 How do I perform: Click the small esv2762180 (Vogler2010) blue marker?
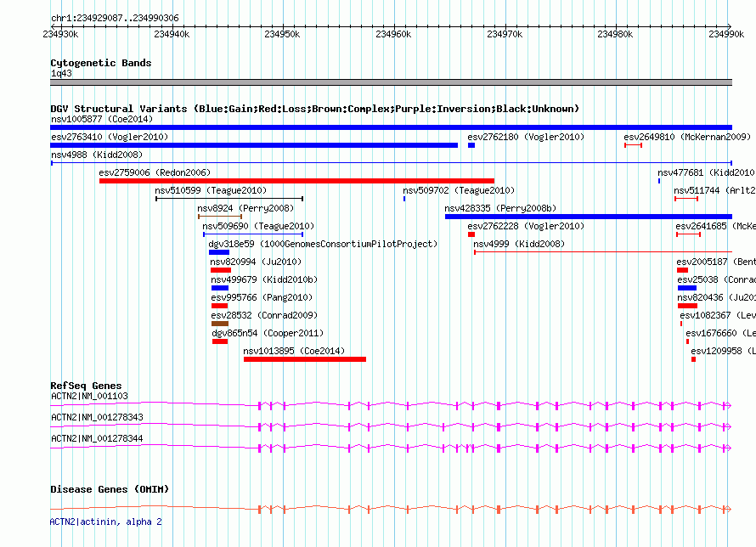pyautogui.click(x=471, y=145)
